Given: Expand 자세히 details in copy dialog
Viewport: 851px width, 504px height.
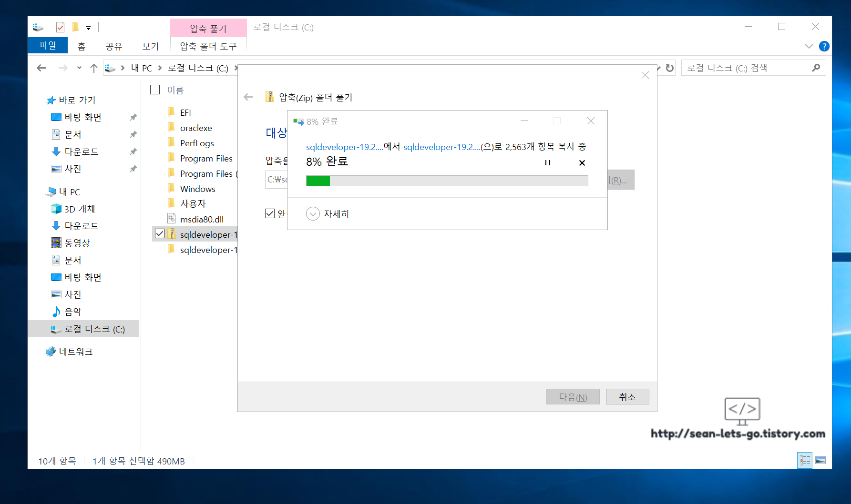Looking at the screenshot, I should coord(328,214).
